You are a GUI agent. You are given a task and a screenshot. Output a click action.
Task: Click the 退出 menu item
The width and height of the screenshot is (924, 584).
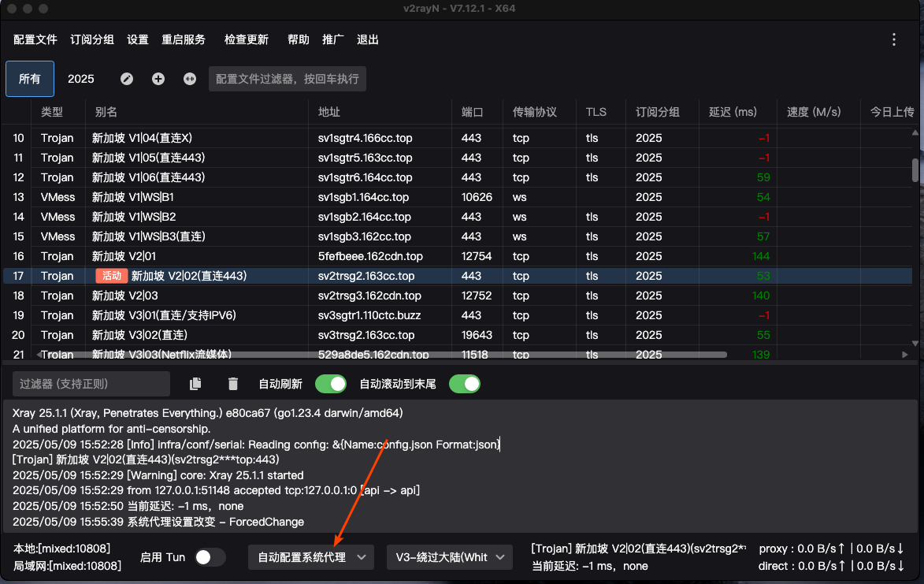[x=368, y=39]
